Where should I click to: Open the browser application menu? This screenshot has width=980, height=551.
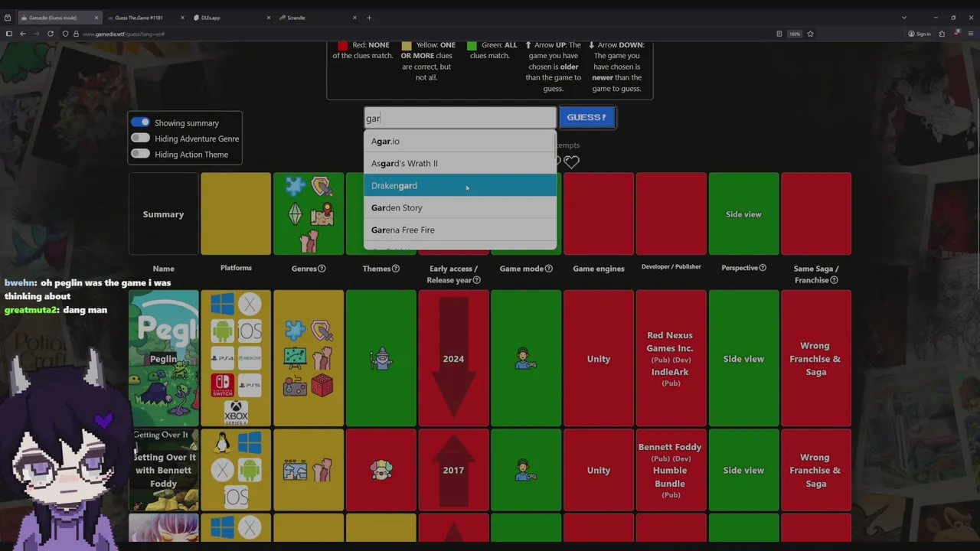(x=971, y=34)
